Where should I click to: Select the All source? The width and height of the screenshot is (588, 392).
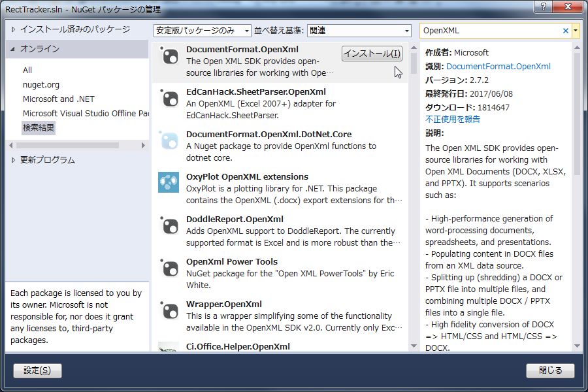(x=27, y=70)
